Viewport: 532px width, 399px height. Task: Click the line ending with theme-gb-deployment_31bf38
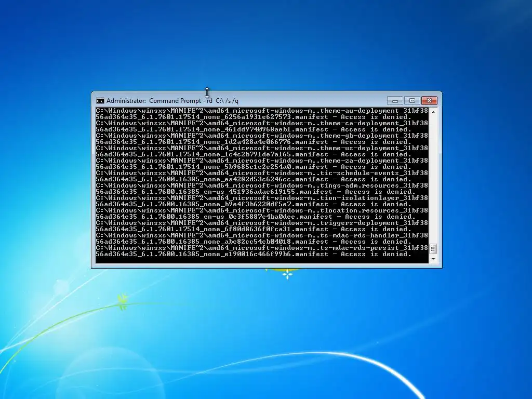tap(262, 136)
